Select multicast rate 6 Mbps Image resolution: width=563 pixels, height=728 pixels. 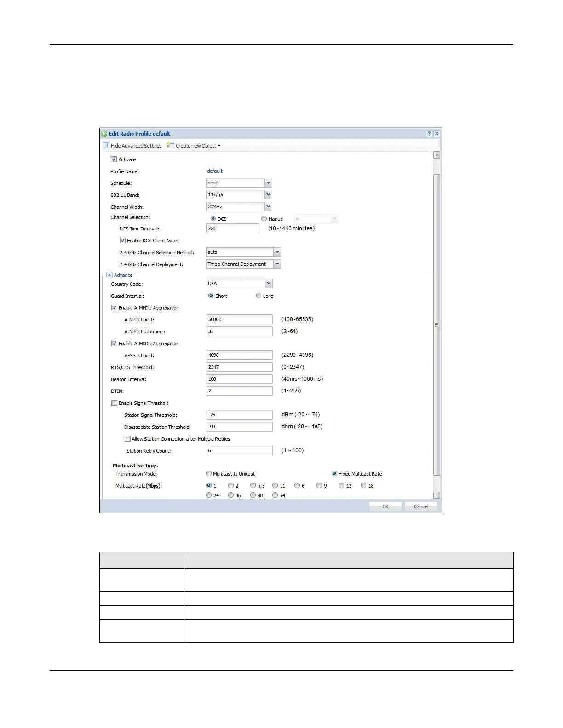coord(297,485)
